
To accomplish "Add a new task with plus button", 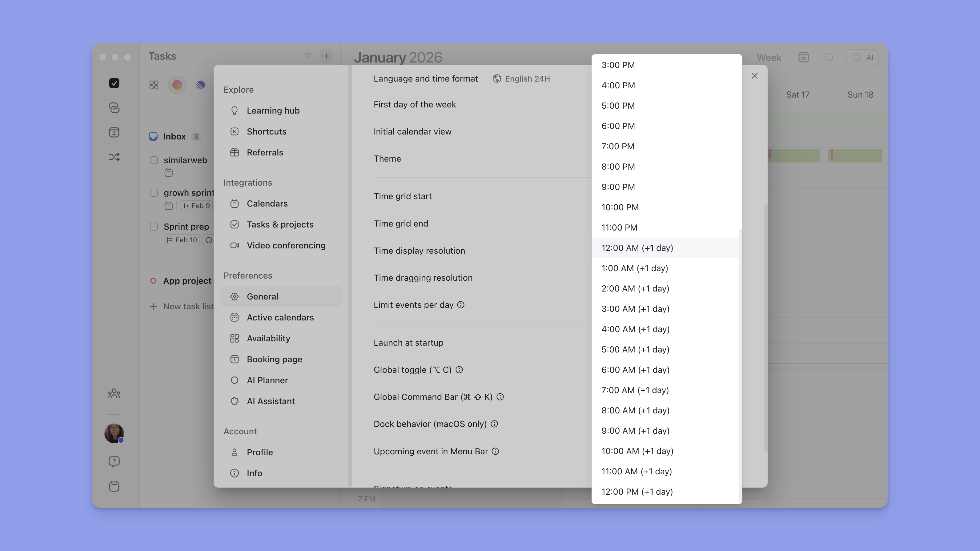I will [x=326, y=56].
